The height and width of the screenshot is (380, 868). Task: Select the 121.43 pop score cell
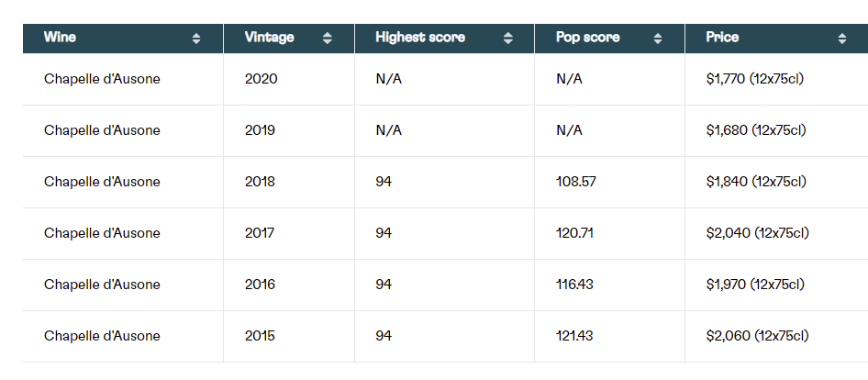(x=574, y=336)
